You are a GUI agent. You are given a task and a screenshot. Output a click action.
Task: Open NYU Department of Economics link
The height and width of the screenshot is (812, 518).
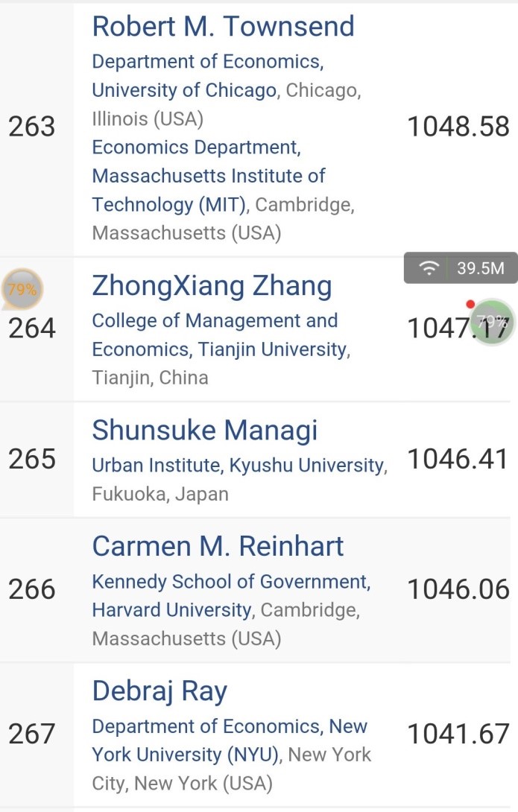[x=230, y=740]
